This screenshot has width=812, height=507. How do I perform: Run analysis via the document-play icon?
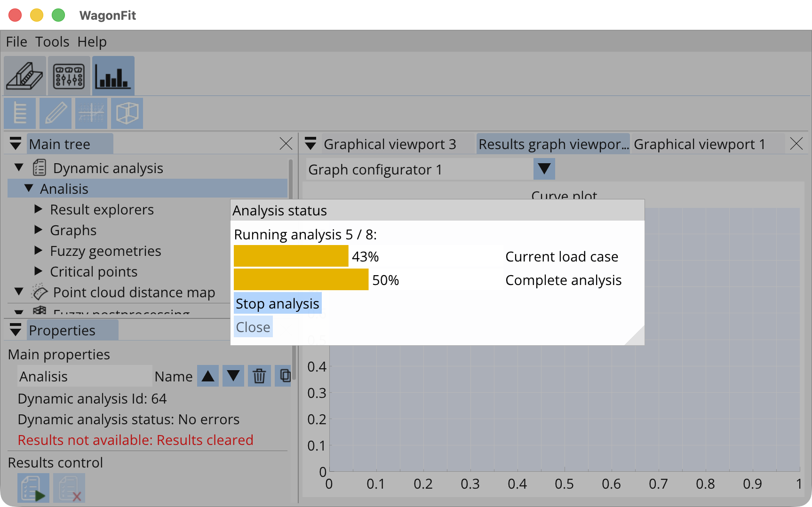[33, 488]
